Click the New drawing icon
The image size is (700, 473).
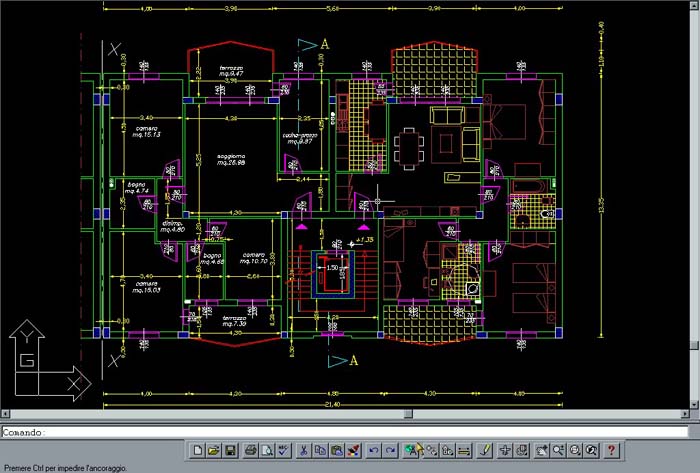click(x=198, y=450)
